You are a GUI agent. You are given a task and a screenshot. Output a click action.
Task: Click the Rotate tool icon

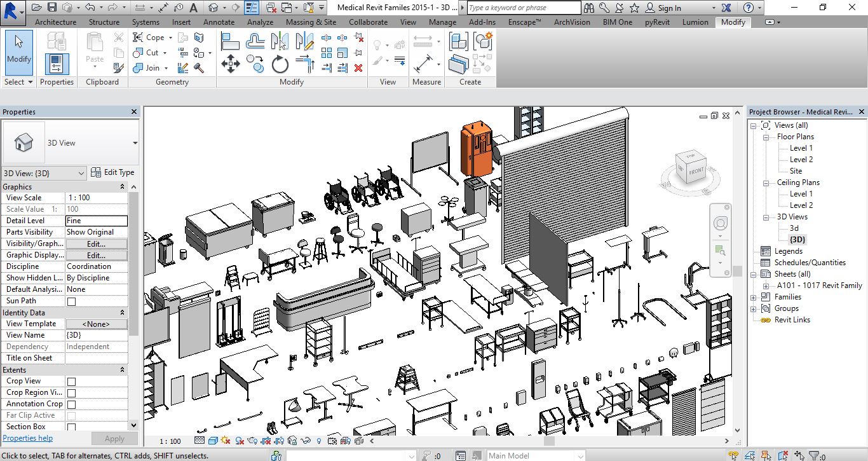(x=280, y=64)
